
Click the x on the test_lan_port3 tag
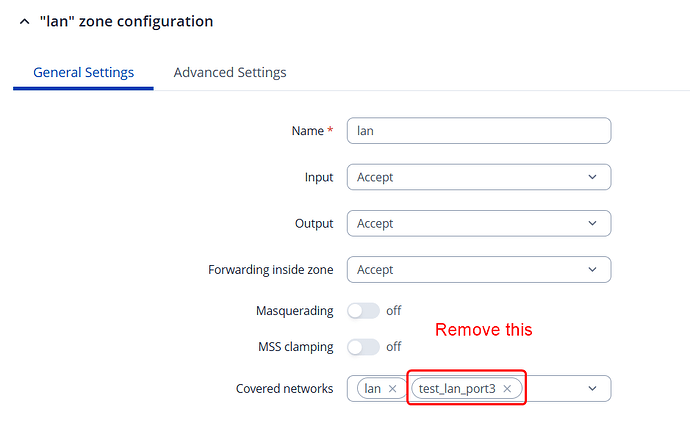(507, 388)
